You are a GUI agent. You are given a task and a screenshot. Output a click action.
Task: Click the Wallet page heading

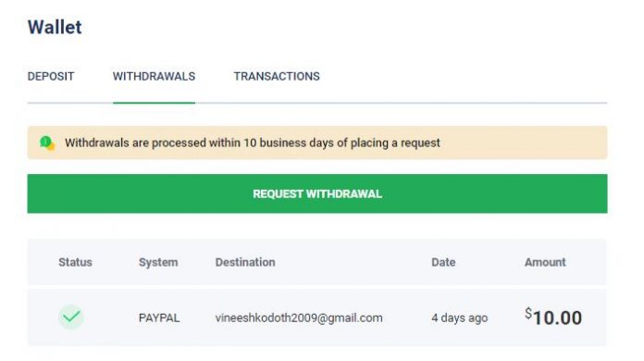tap(55, 27)
